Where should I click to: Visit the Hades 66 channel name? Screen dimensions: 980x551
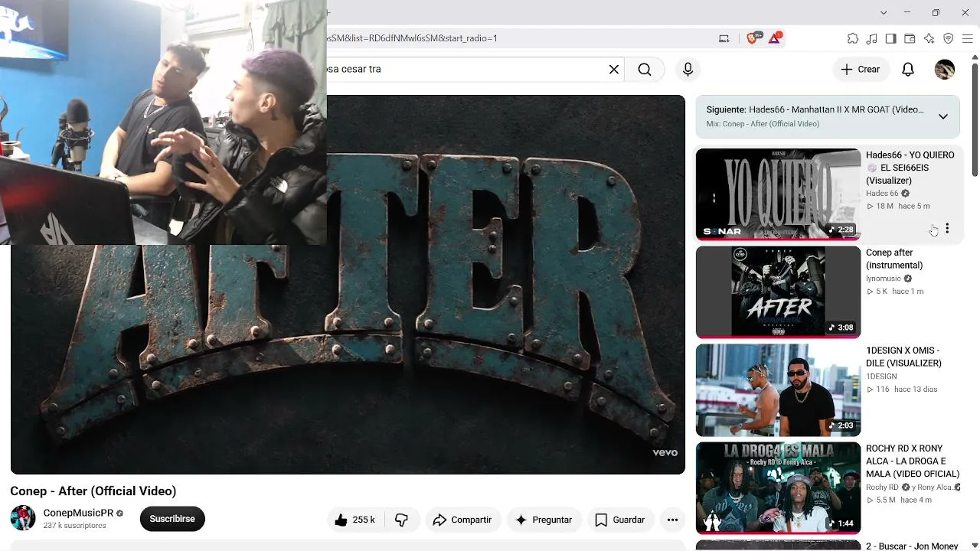click(x=882, y=194)
